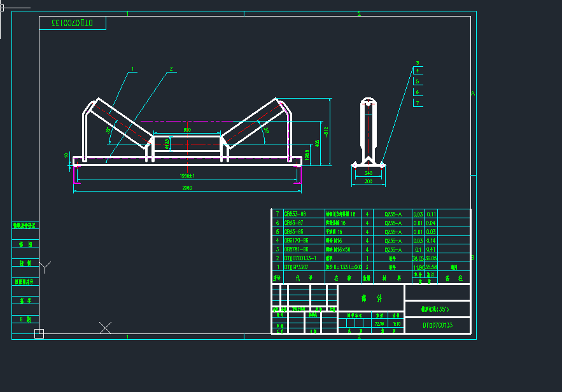Click the GB853-88 row in parts list
This screenshot has height=392, width=562.
[295, 214]
